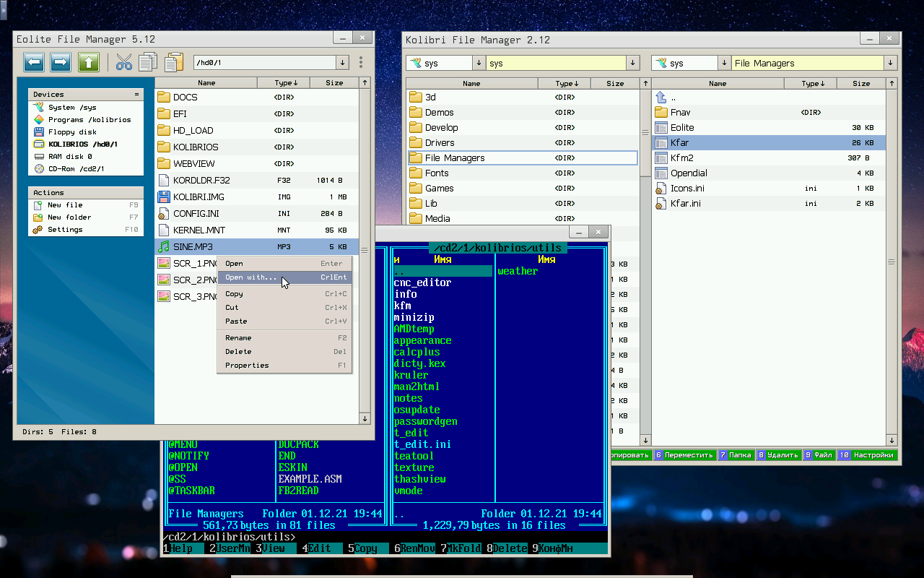Open the /hd0/1 path dropdown arrow

point(343,63)
